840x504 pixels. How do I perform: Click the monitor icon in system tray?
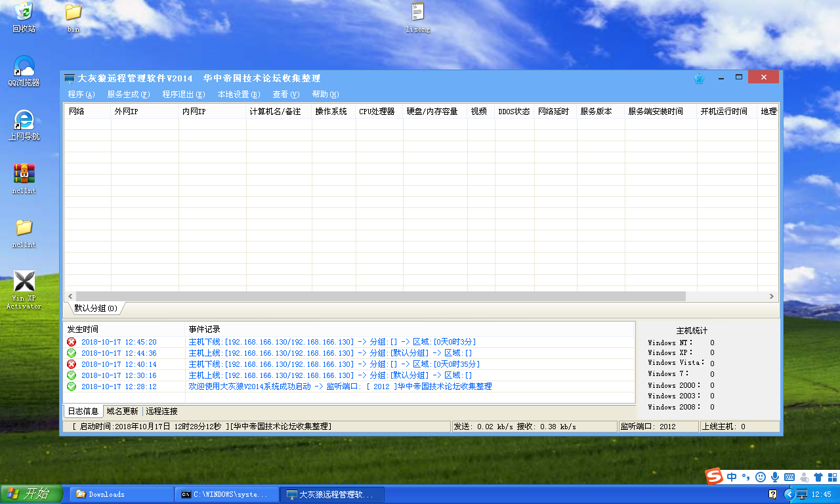(x=802, y=494)
